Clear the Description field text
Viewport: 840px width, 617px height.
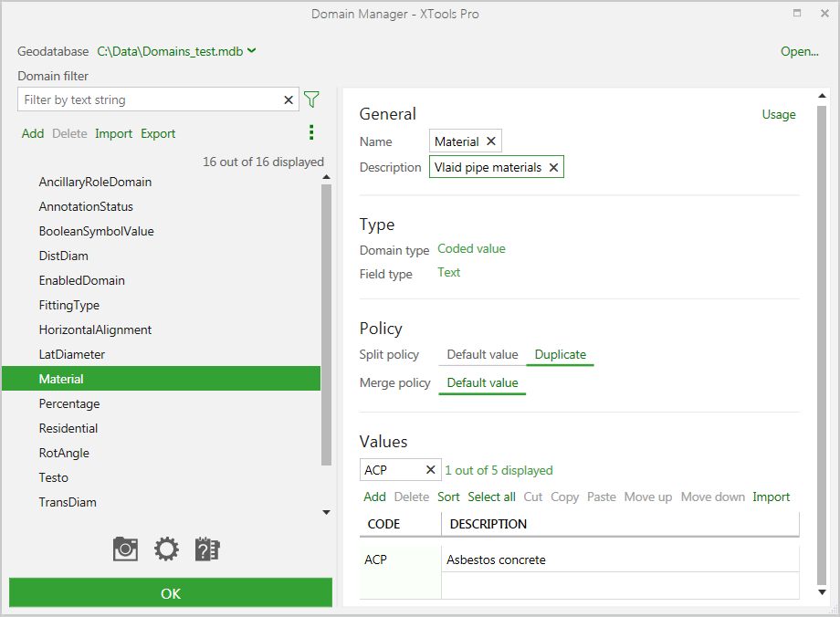point(553,167)
